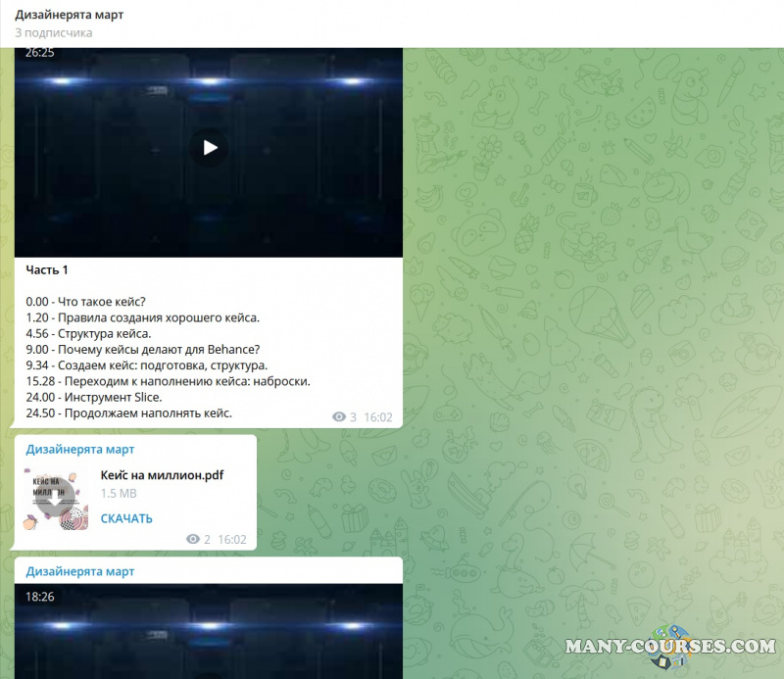This screenshot has height=679, width=784.
Task: Open the second video thumbnail at the bottom
Action: [209, 637]
